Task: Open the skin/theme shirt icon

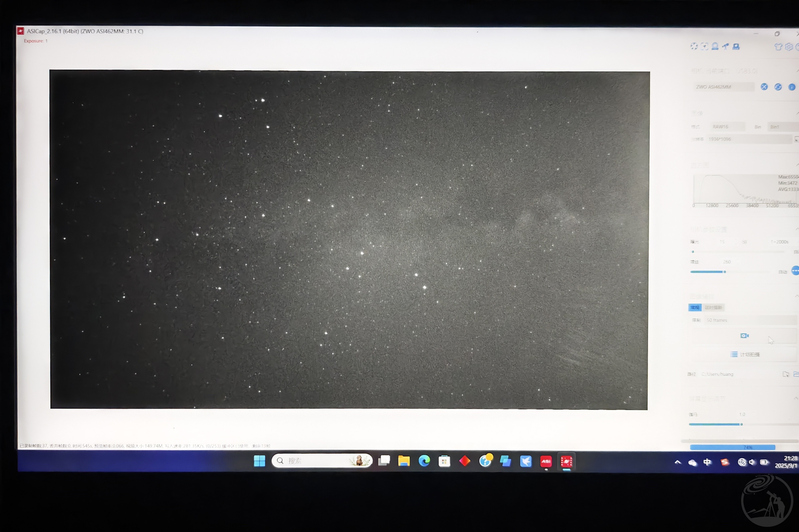Action: (x=778, y=47)
